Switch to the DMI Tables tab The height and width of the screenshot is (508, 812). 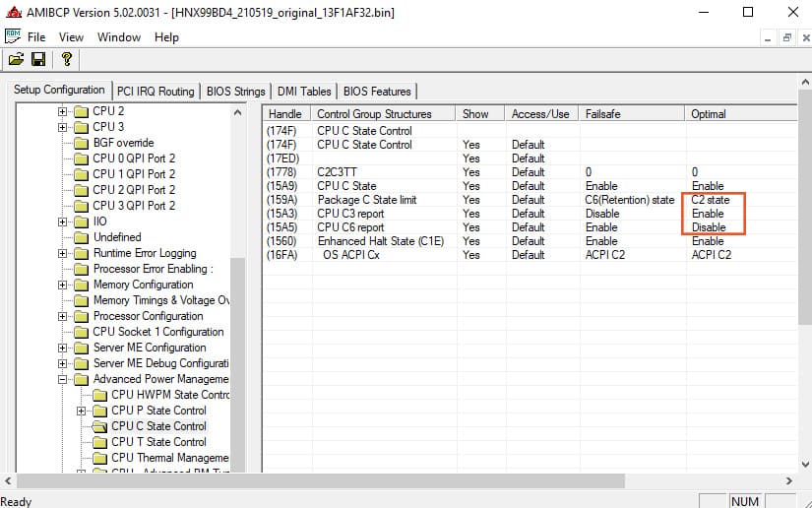click(302, 92)
